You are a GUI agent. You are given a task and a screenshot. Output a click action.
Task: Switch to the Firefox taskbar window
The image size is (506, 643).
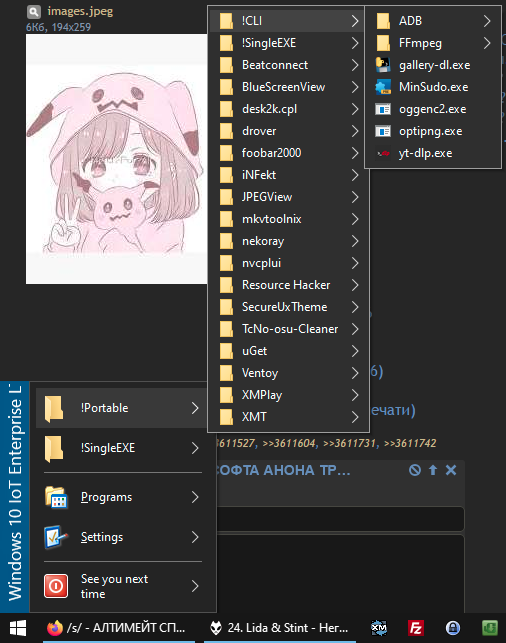pyautogui.click(x=119, y=628)
